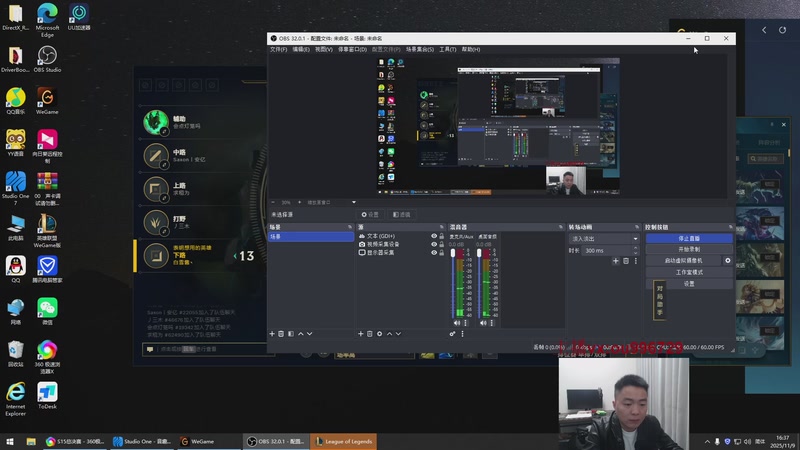Add a new source in Sources panel
This screenshot has height=450, width=800.
361,334
